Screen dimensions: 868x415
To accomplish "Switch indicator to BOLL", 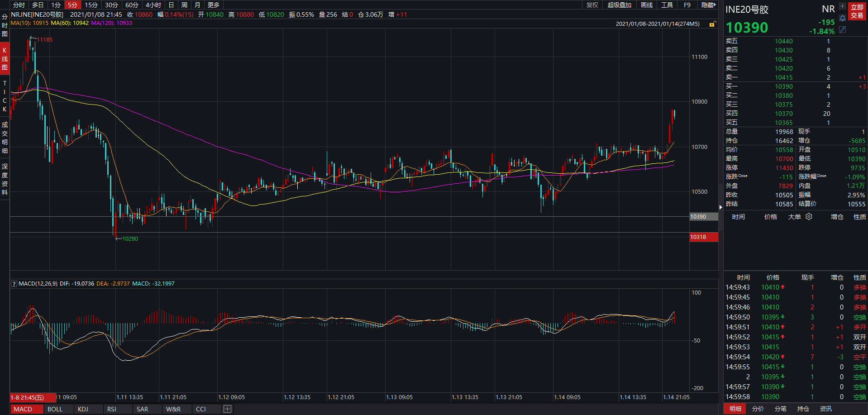I will [55, 409].
